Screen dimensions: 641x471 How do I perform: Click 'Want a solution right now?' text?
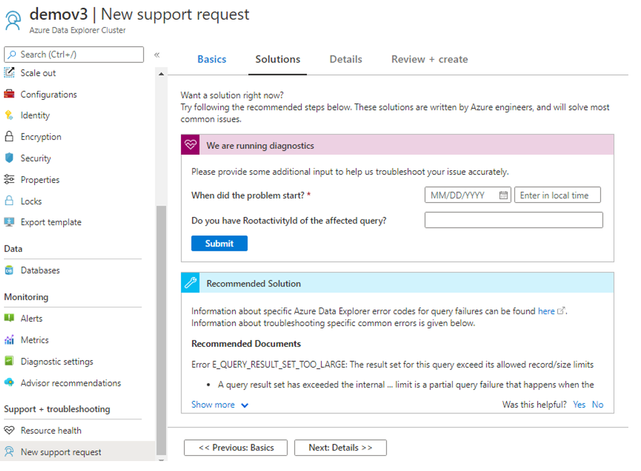(x=232, y=95)
